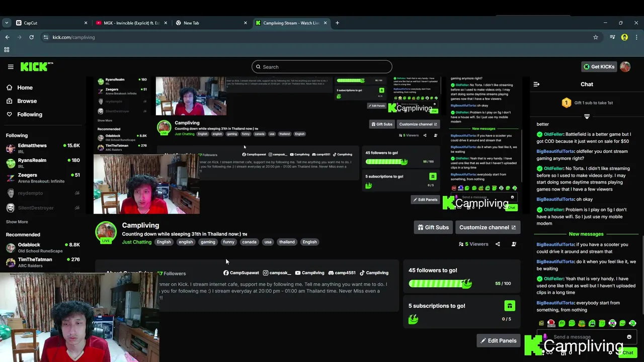Close the Campliving Stream tab
Image resolution: width=644 pixels, height=362 pixels.
point(326,23)
